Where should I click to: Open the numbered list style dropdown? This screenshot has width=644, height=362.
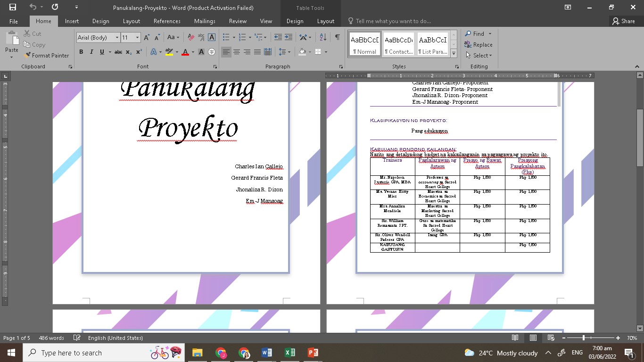250,37
